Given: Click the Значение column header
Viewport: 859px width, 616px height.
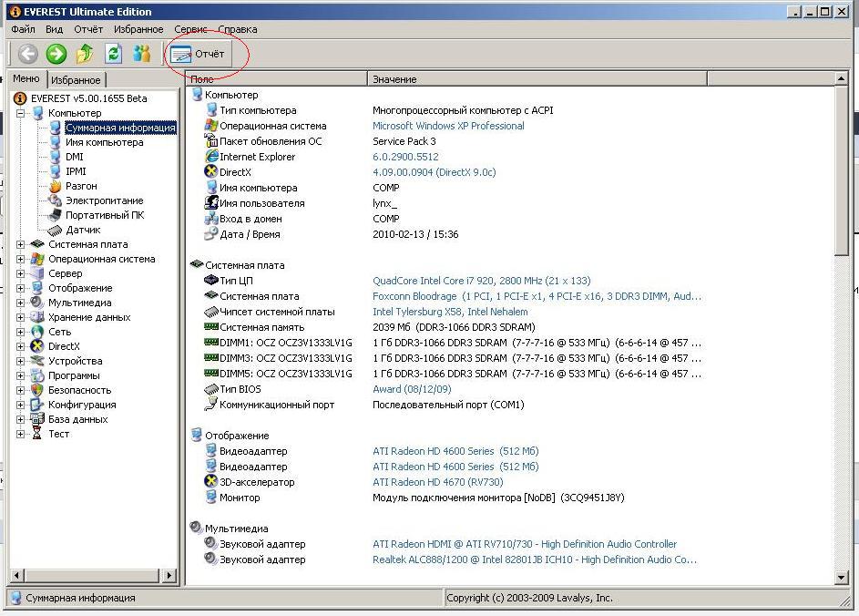Looking at the screenshot, I should click(394, 79).
